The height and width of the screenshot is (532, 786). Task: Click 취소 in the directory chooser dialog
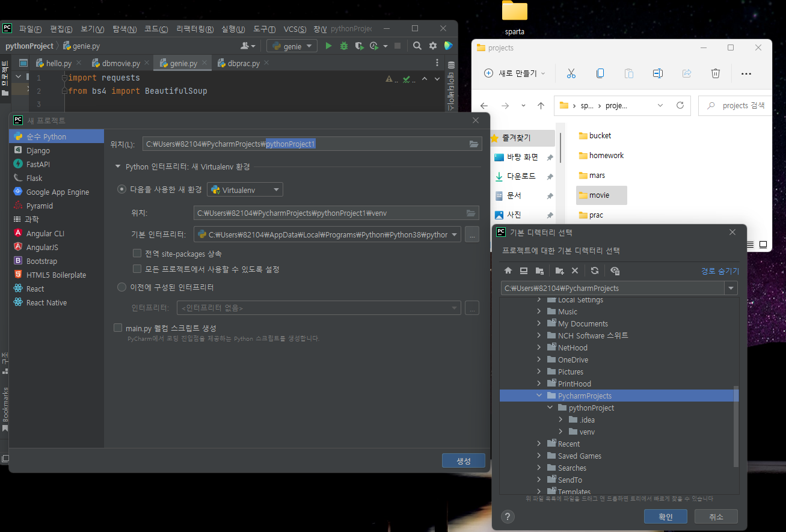[x=716, y=516]
